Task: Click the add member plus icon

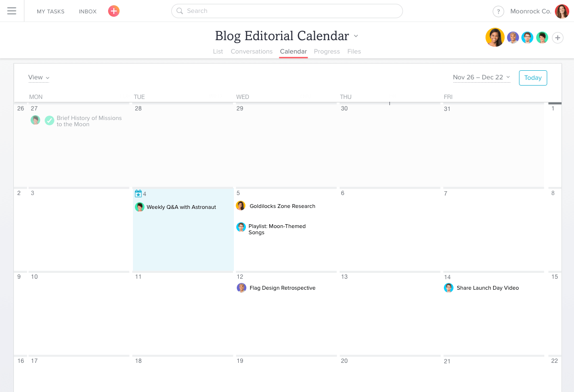Action: 558,38
